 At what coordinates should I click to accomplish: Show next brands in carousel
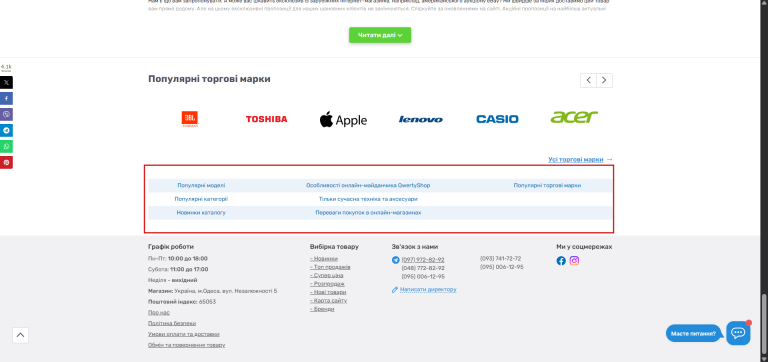pyautogui.click(x=604, y=80)
